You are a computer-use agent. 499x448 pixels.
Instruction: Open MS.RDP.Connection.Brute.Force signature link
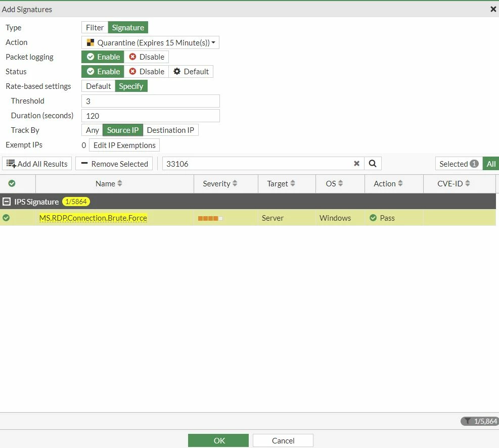(93, 218)
